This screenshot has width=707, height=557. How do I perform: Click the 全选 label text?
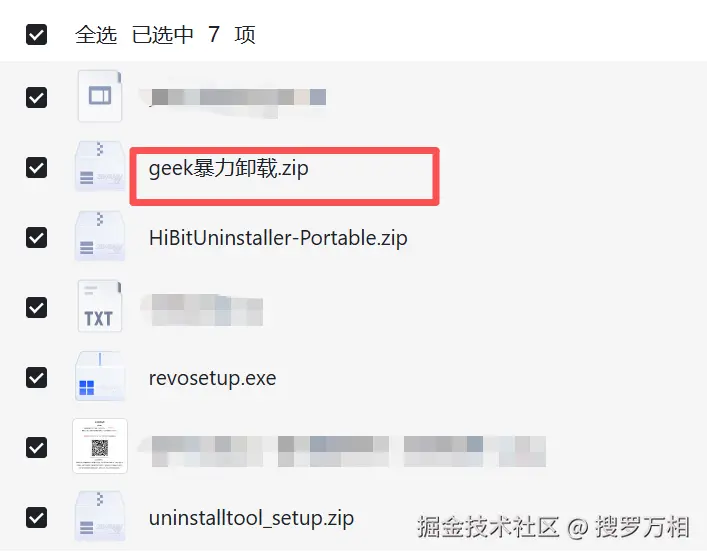click(96, 35)
